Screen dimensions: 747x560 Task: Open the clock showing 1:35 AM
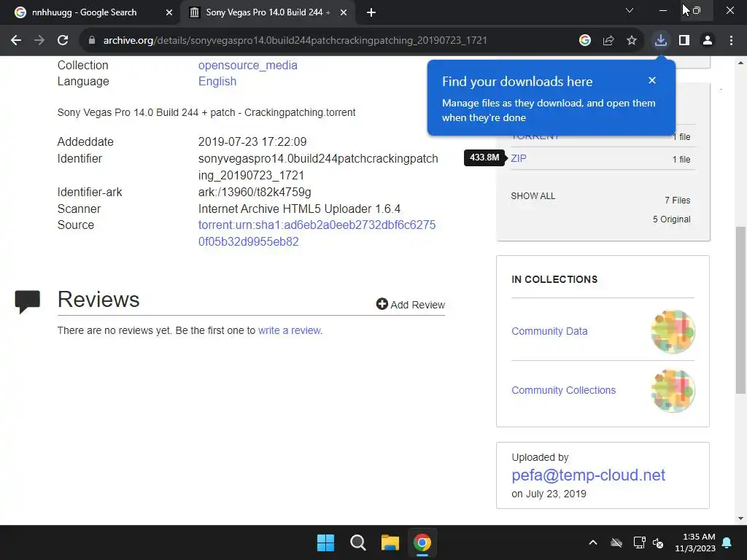[695, 542]
